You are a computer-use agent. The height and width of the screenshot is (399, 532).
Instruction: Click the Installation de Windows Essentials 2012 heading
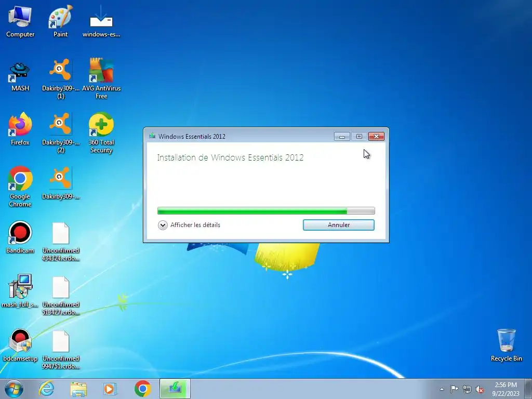[230, 157]
